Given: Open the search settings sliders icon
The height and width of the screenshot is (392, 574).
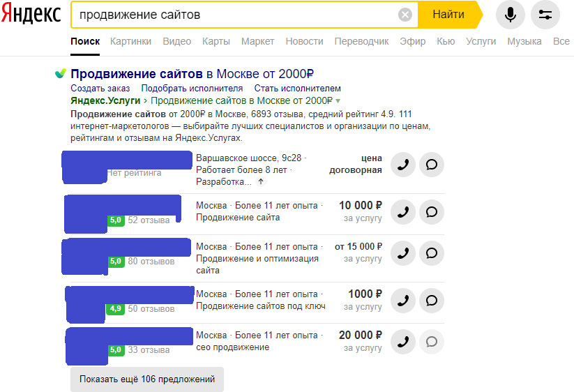Looking at the screenshot, I should point(545,15).
